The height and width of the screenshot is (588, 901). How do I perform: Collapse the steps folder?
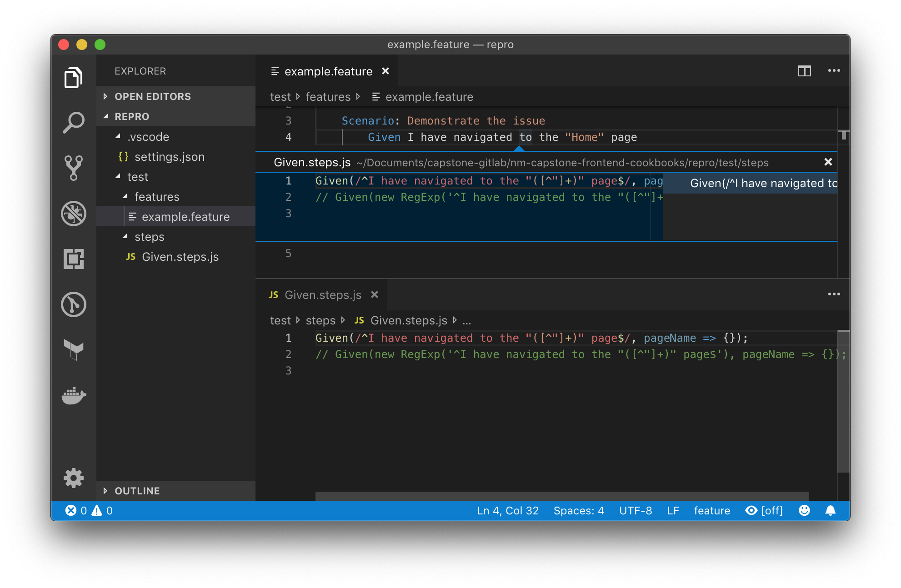(x=149, y=237)
